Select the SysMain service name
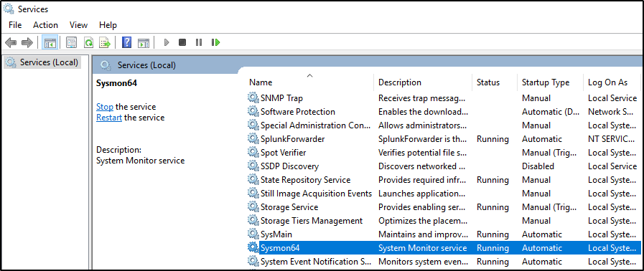This screenshot has width=644, height=271. pyautogui.click(x=276, y=234)
